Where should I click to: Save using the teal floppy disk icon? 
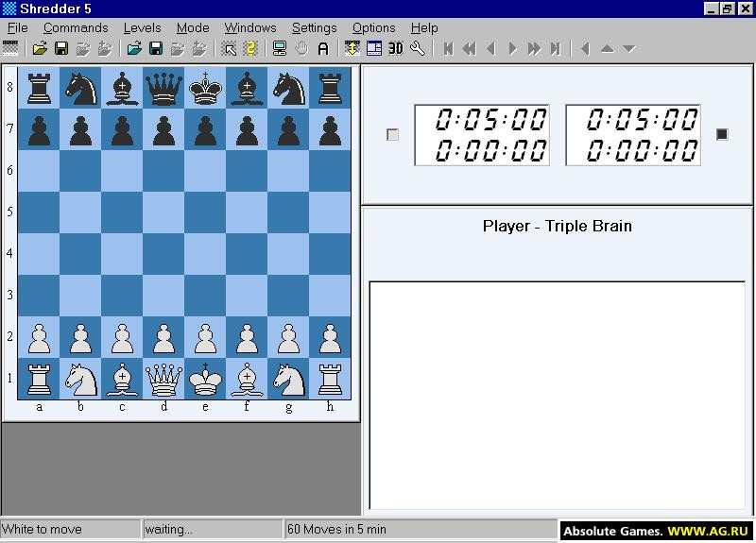[x=156, y=49]
